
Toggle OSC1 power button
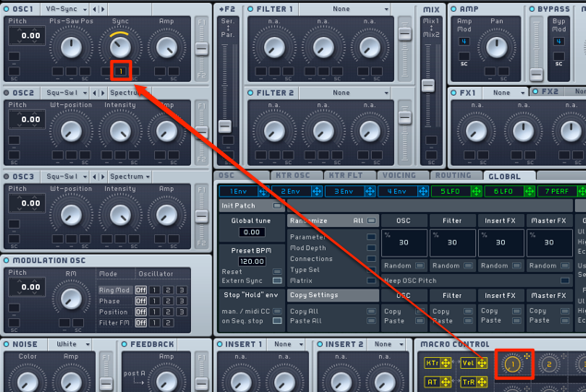tap(6, 9)
